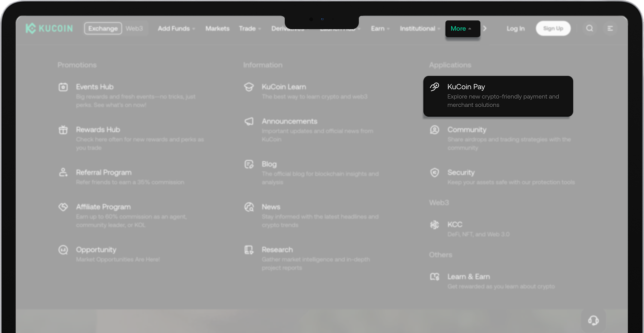Screen dimensions: 644x333
Task: Click the KuCoin Learn graduation cap icon
Action: pos(249,87)
